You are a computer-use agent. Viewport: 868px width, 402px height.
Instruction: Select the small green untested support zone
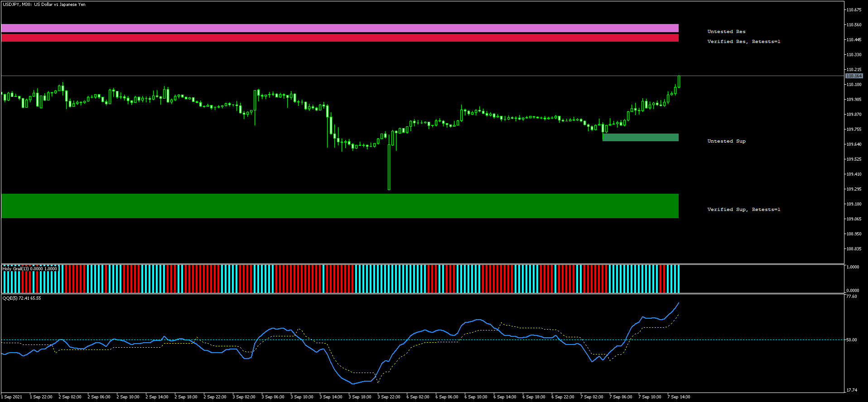point(641,137)
